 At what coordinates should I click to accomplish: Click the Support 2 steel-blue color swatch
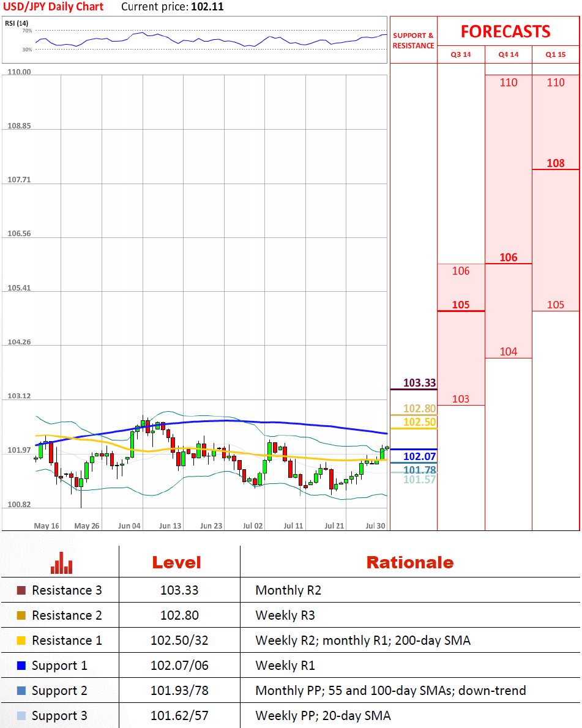21,691
